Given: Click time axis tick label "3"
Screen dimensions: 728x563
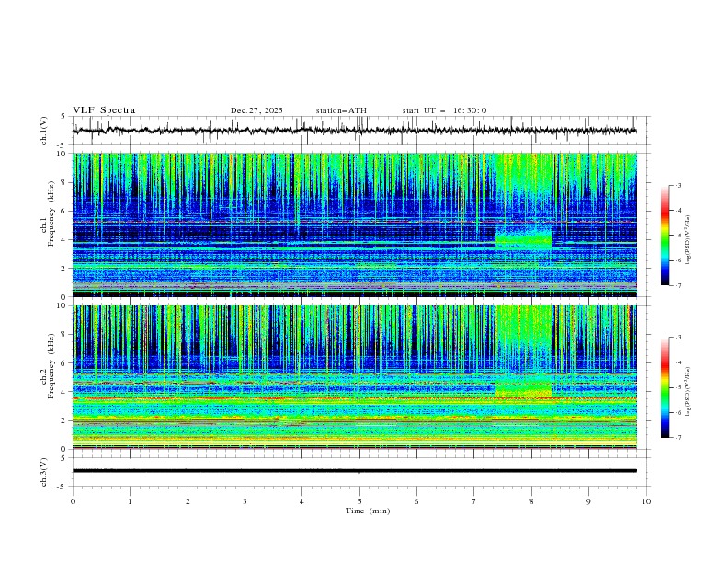Looking at the screenshot, I should click(x=245, y=501).
